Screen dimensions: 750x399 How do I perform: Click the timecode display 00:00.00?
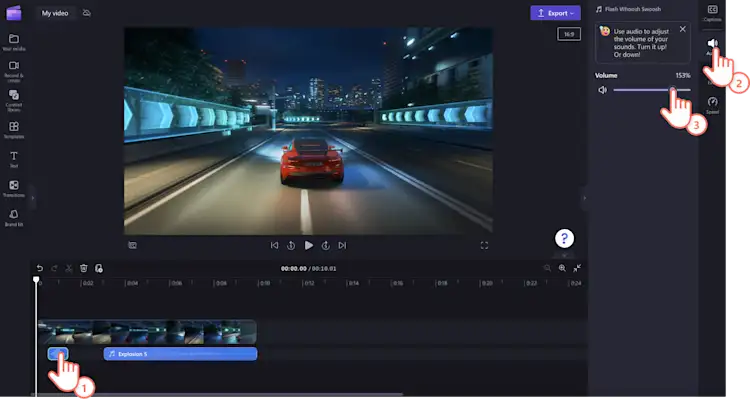tap(294, 269)
